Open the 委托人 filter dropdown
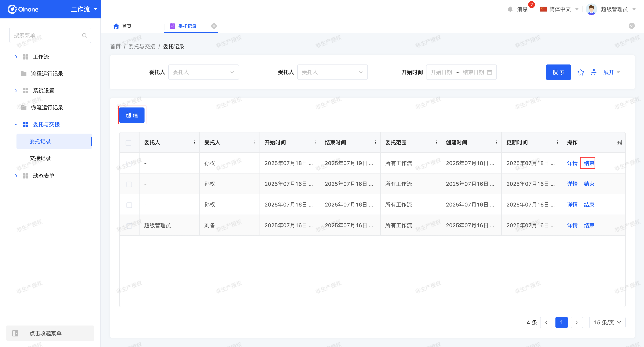Screen dimensions: 644x347 click(x=204, y=72)
